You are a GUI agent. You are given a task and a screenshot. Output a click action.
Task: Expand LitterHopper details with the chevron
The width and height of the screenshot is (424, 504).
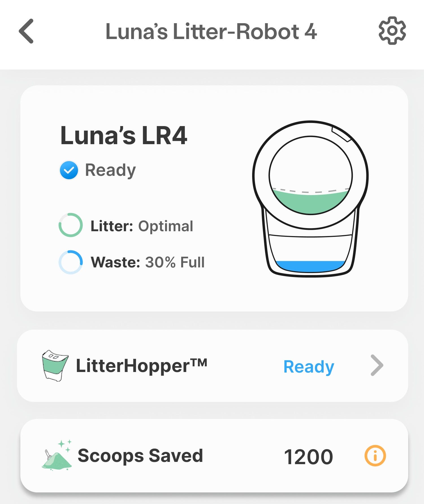(x=377, y=365)
